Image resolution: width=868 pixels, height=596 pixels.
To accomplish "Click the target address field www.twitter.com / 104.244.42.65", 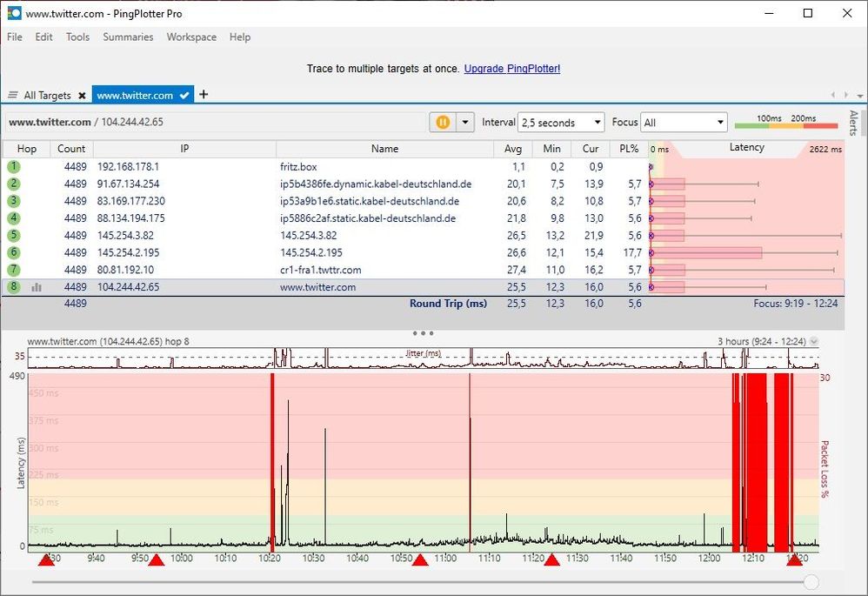I will point(216,122).
